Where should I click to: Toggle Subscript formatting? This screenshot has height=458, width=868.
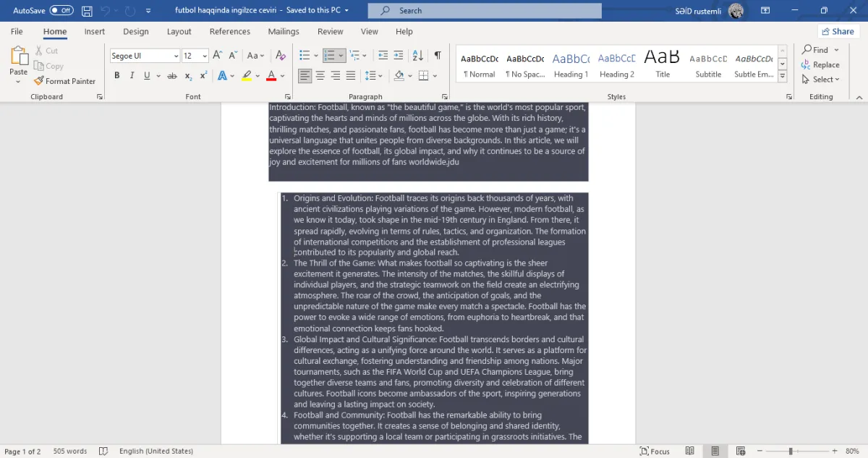point(188,76)
